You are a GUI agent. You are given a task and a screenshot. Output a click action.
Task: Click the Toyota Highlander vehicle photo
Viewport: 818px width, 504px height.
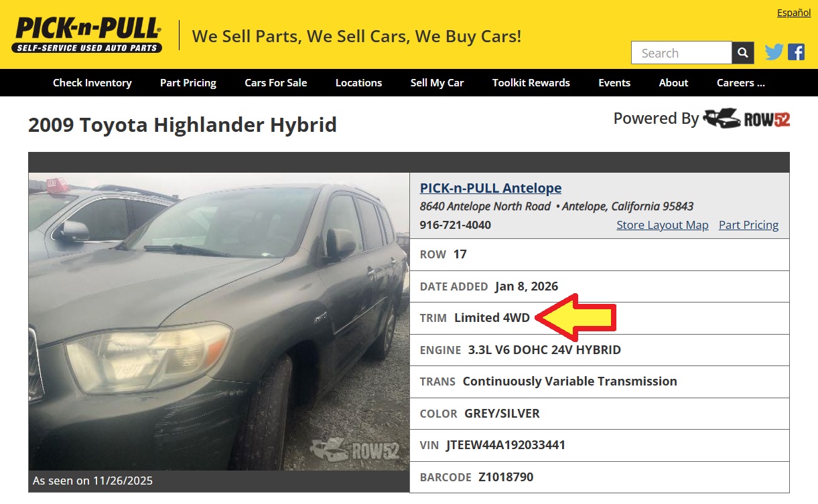pos(219,322)
